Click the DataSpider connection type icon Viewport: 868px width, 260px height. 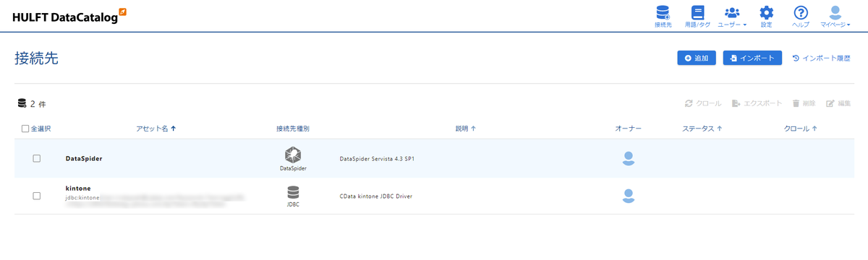[x=293, y=154]
